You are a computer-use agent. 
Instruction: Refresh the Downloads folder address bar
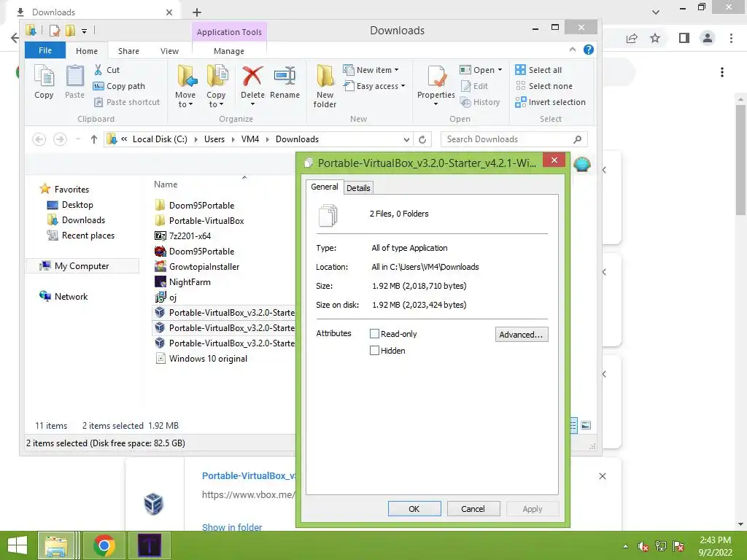point(422,139)
